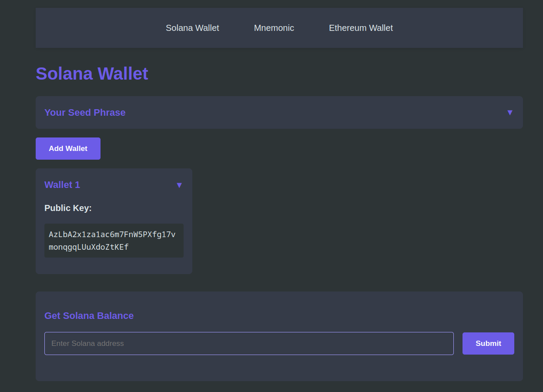Switch to Ethereum Wallet page

pyautogui.click(x=361, y=28)
